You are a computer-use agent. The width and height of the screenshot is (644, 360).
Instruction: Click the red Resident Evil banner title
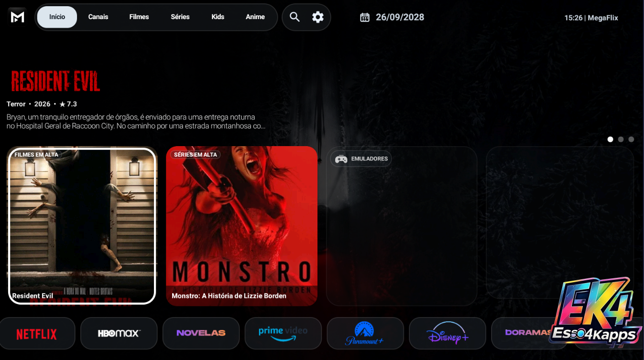coord(55,81)
